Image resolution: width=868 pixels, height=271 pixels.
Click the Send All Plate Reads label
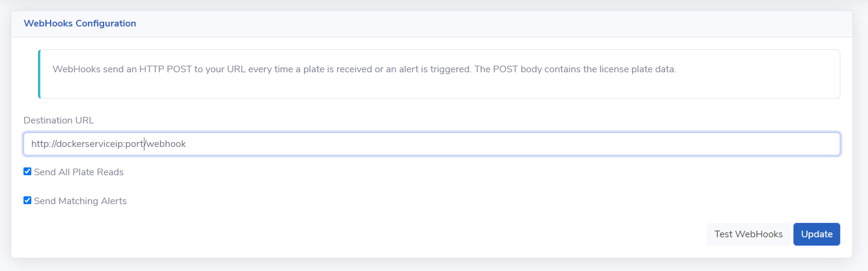(x=79, y=172)
